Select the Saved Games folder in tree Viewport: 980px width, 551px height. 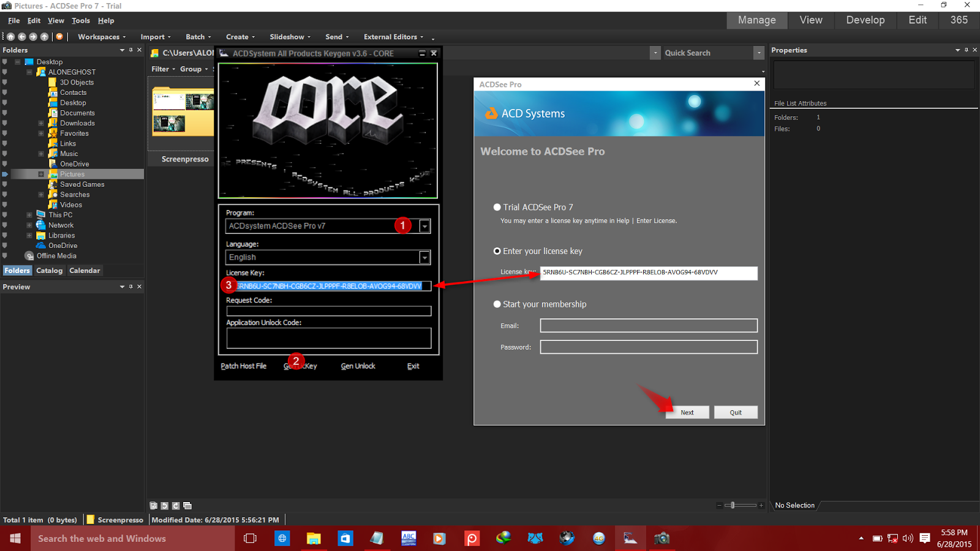[82, 184]
